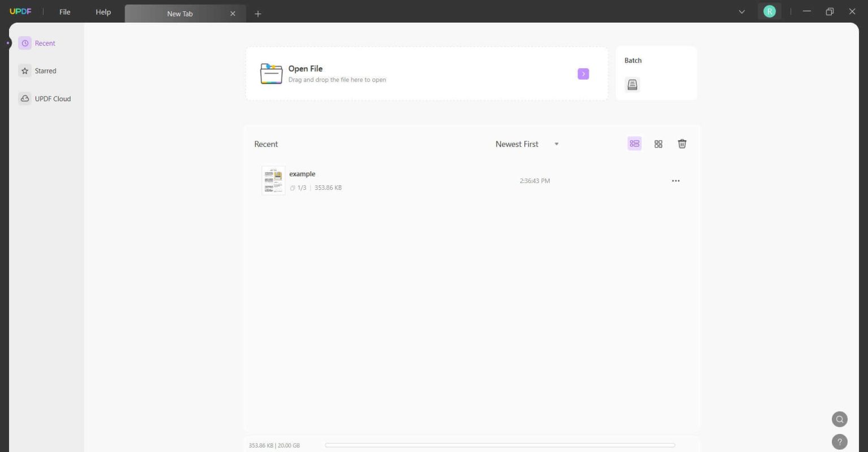Click the account avatar

770,11
